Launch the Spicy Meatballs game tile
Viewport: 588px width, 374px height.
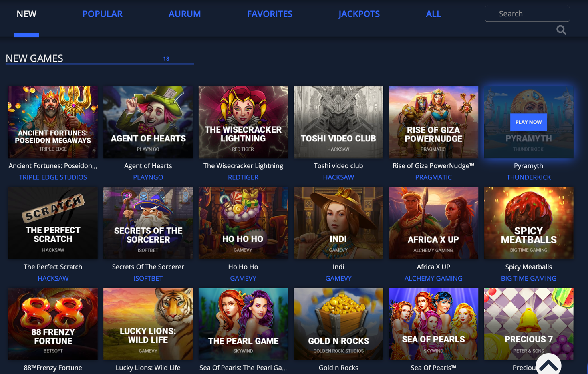[x=528, y=223]
